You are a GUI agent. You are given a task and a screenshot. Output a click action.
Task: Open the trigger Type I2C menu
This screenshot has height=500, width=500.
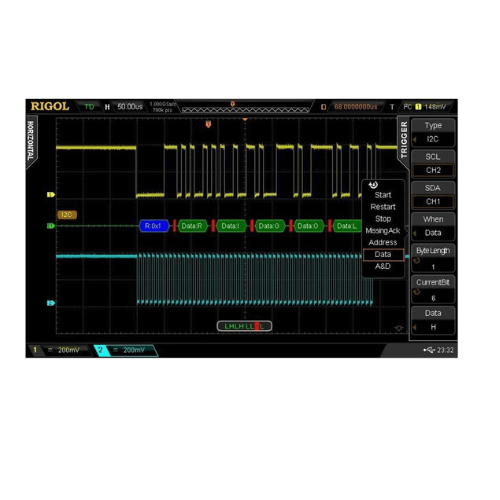coord(433,132)
